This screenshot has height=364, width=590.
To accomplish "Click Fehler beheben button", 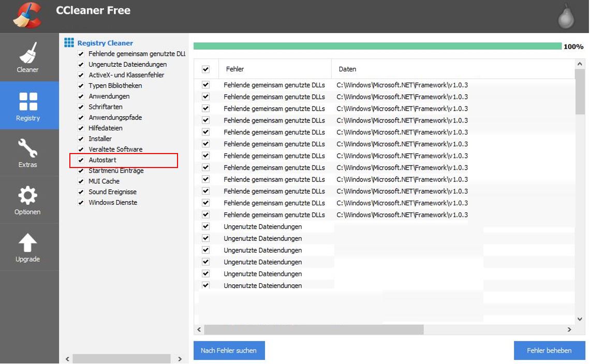I will coord(549,351).
